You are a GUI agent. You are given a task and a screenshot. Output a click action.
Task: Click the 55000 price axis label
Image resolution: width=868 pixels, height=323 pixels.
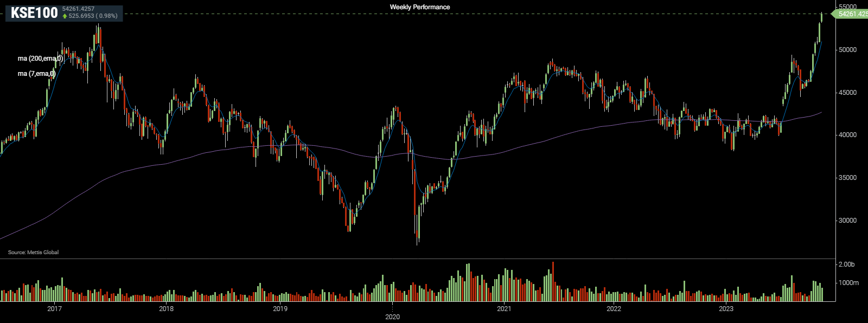point(848,7)
